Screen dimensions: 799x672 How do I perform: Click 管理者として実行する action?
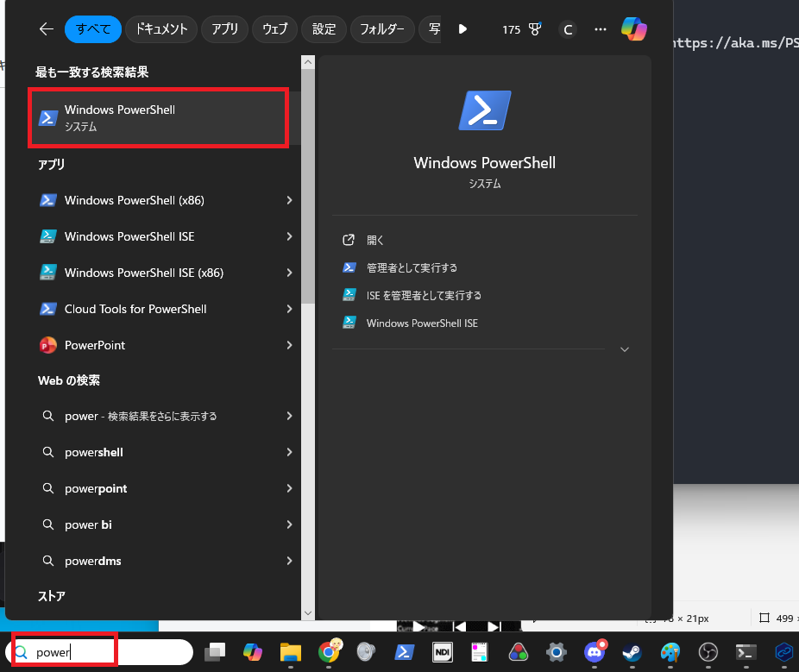(x=412, y=267)
